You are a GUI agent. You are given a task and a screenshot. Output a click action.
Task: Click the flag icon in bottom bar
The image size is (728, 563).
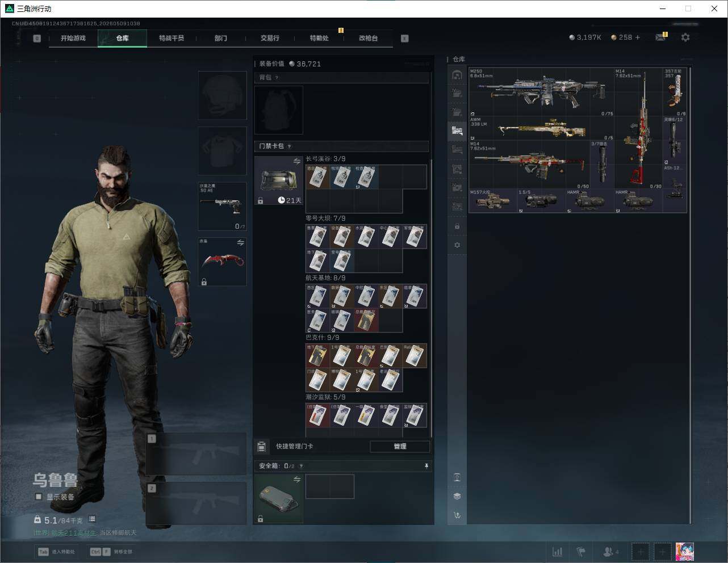tap(581, 552)
